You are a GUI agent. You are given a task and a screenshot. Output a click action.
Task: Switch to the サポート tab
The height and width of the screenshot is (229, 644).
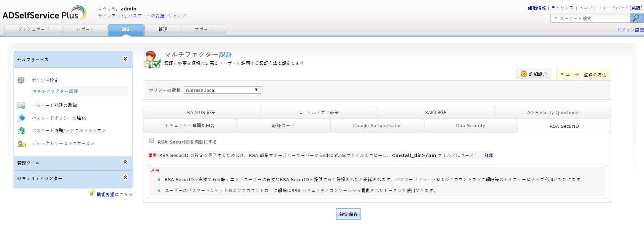(x=203, y=30)
